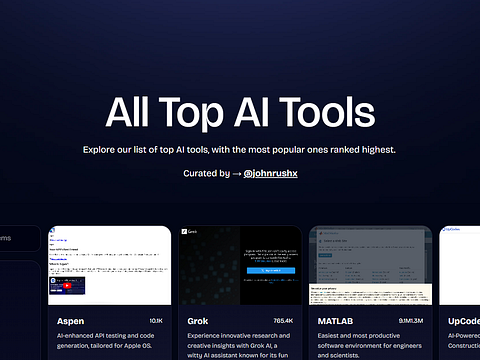Click the MATLAB description about engineers and scientists

[370, 346]
